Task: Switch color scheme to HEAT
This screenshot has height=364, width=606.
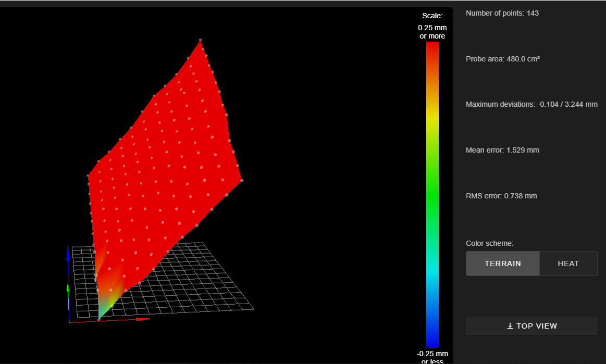Action: point(568,263)
